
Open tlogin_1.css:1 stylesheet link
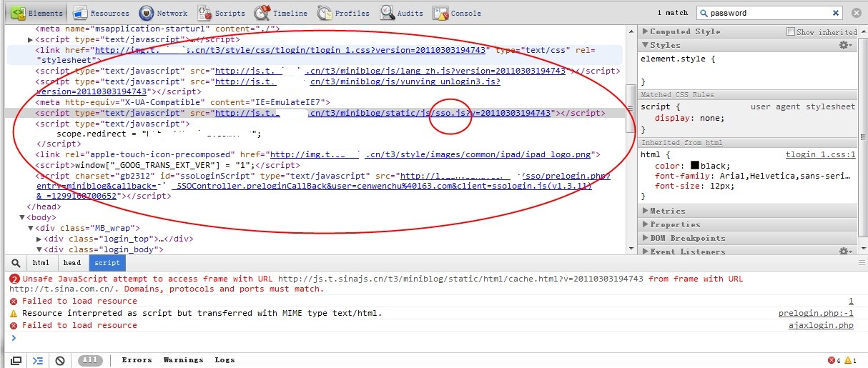[x=820, y=154]
